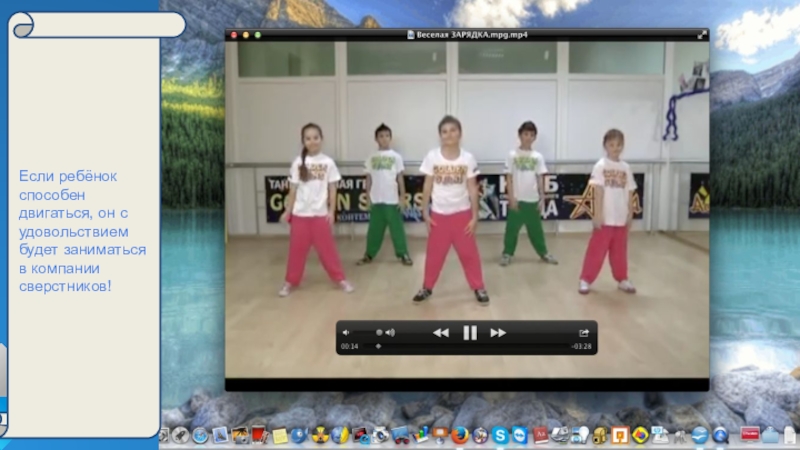Fast-forward the video with the double-right arrows

tap(498, 333)
